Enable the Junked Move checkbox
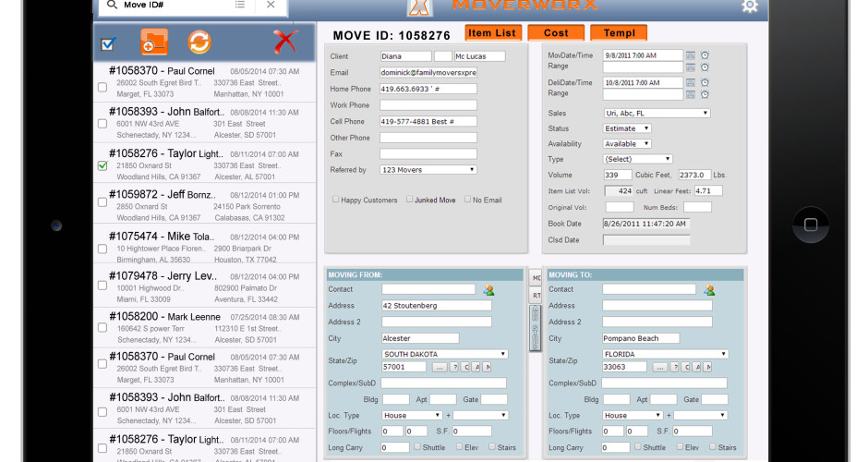Image resolution: width=868 pixels, height=462 pixels. tap(410, 200)
